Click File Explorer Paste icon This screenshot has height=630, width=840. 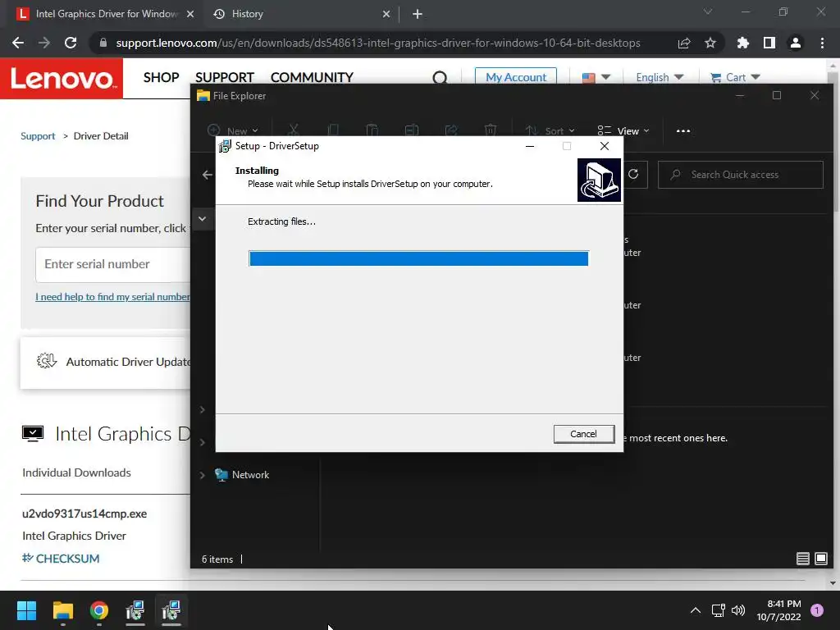(x=372, y=130)
